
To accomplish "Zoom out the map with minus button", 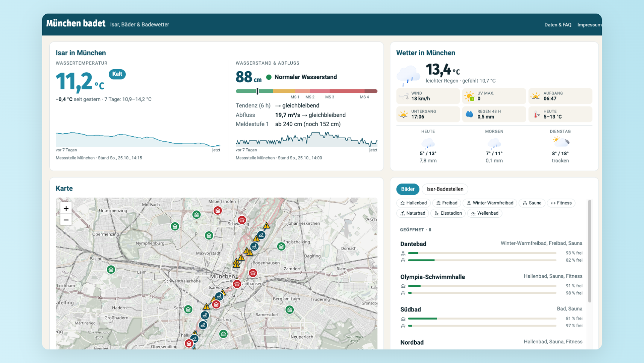I will click(x=66, y=220).
